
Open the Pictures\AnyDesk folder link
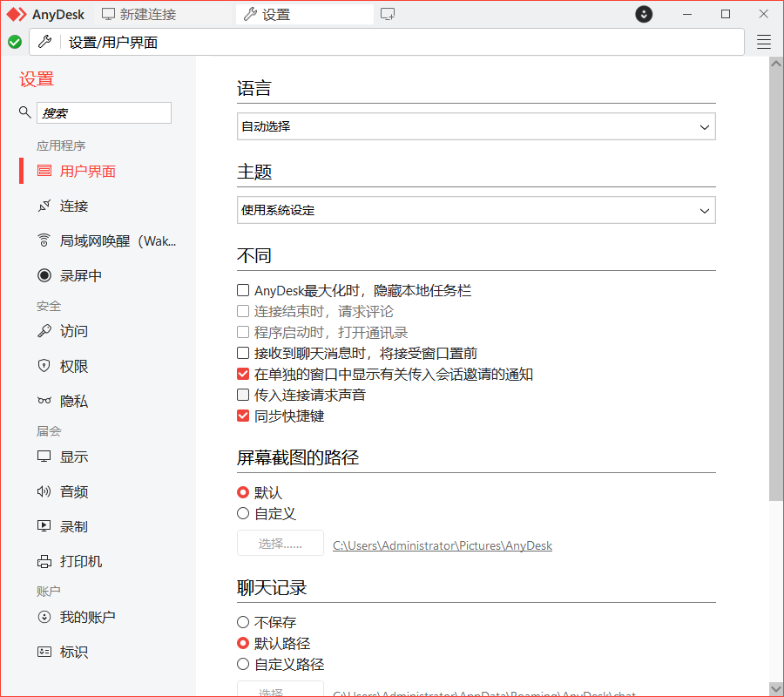pos(443,545)
